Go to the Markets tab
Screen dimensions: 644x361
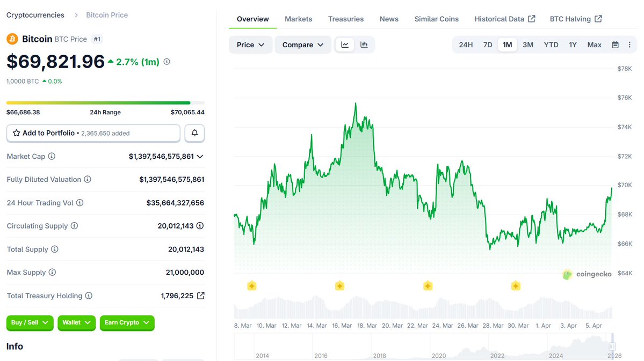(298, 19)
